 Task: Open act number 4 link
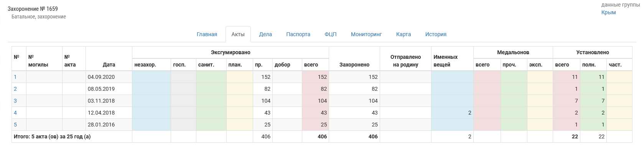click(x=15, y=113)
